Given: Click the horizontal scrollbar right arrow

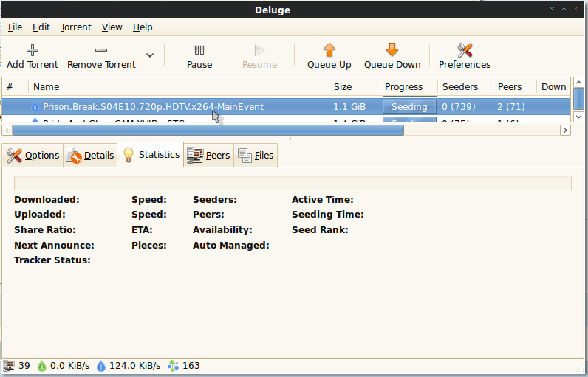Looking at the screenshot, I should [x=565, y=131].
